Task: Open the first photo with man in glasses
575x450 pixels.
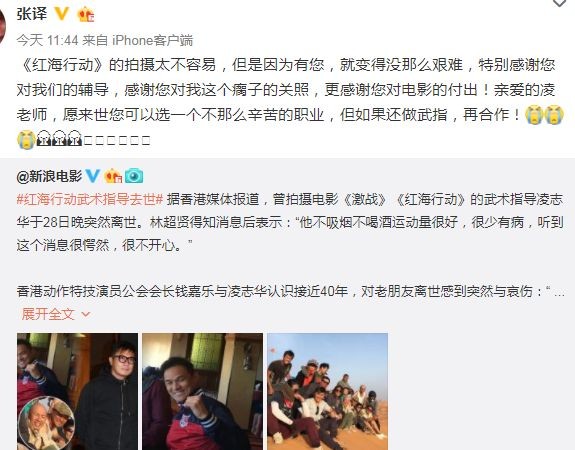Action: click(77, 391)
